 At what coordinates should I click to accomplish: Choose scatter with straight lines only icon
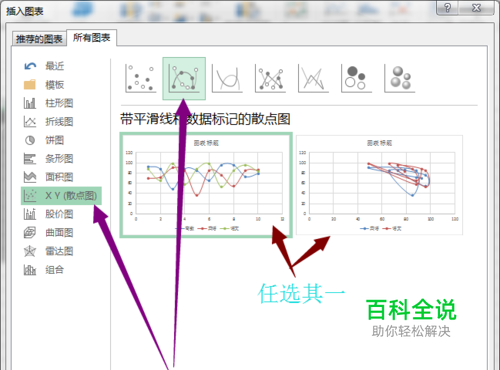tap(313, 79)
